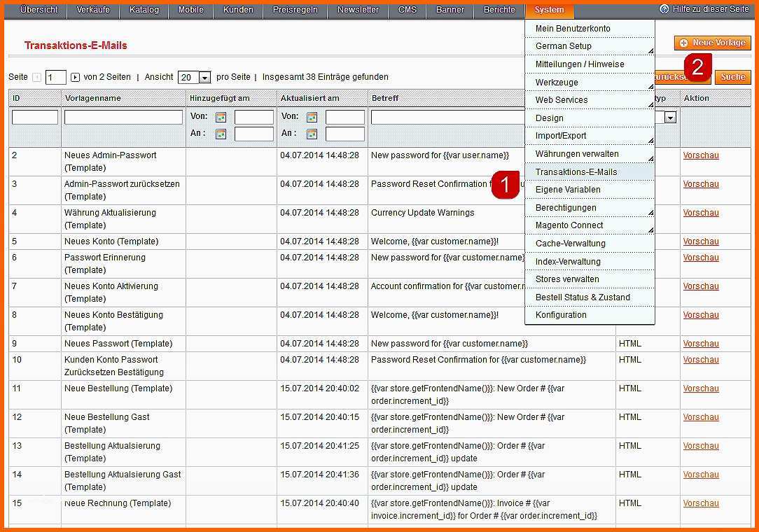Image resolution: width=759 pixels, height=532 pixels.
Task: Open calendar for Hinzugefügt am An date
Action: [221, 134]
